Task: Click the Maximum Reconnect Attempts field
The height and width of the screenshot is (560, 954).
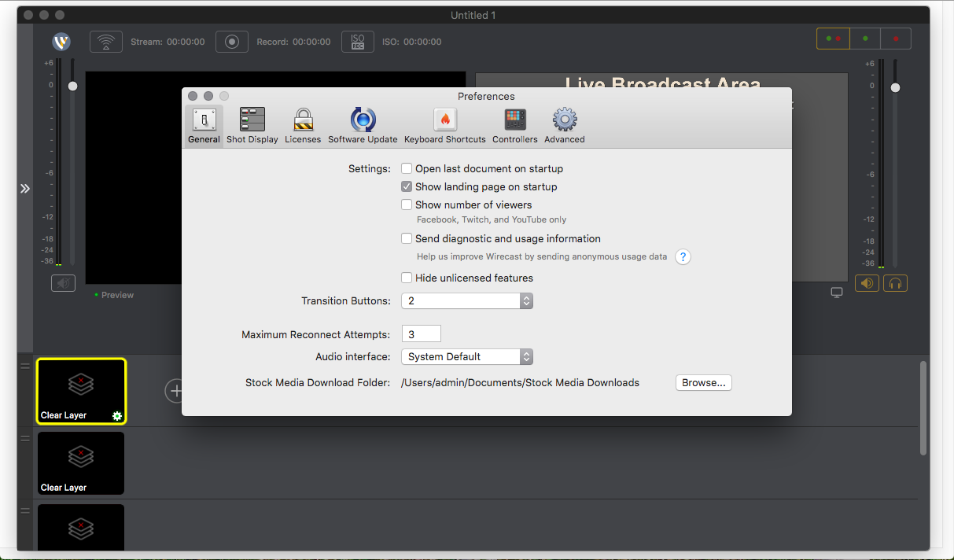Action: click(421, 334)
